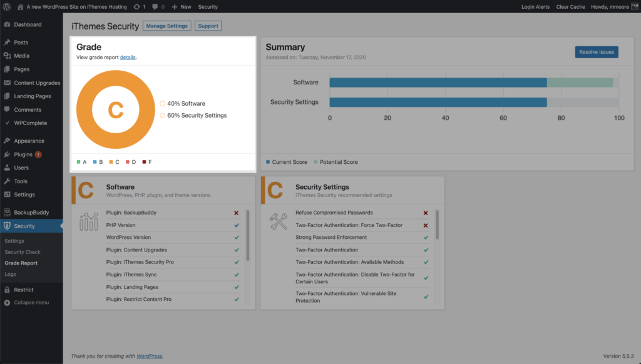Open the updates icon in admin bar
This screenshot has width=641, height=364.
pyautogui.click(x=137, y=6)
